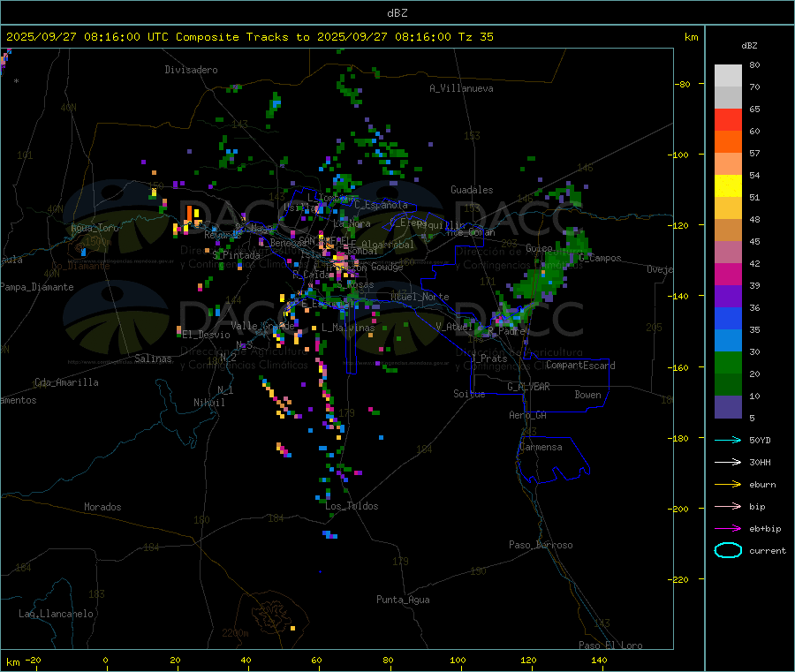Select the 60-65 dBZ red swatch
The image size is (795, 672).
[728, 119]
